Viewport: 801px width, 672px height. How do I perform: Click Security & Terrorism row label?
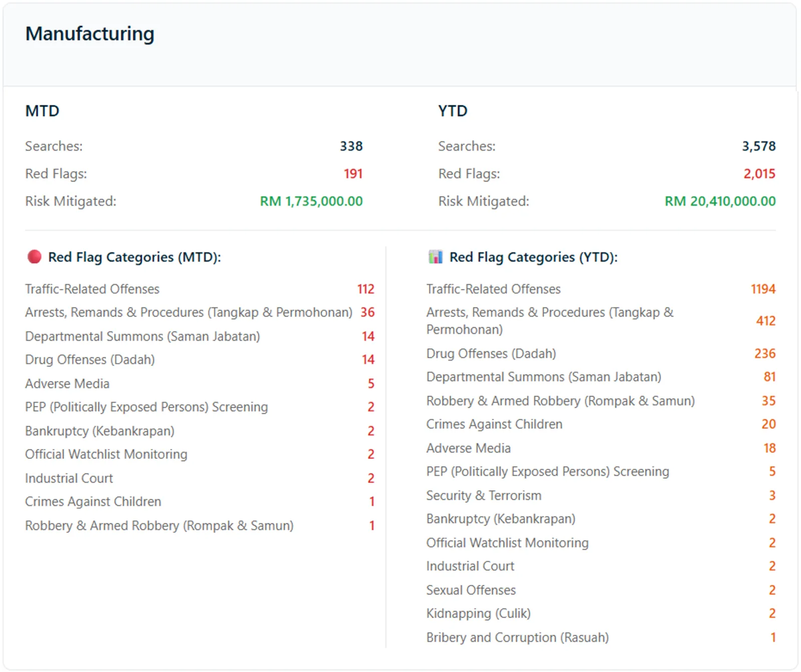coord(484,496)
